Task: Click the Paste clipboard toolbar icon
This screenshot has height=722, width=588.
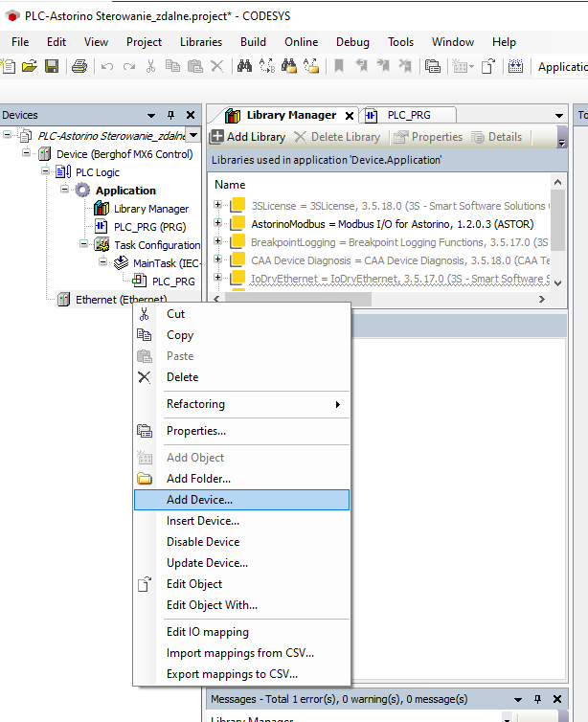Action: click(x=195, y=67)
